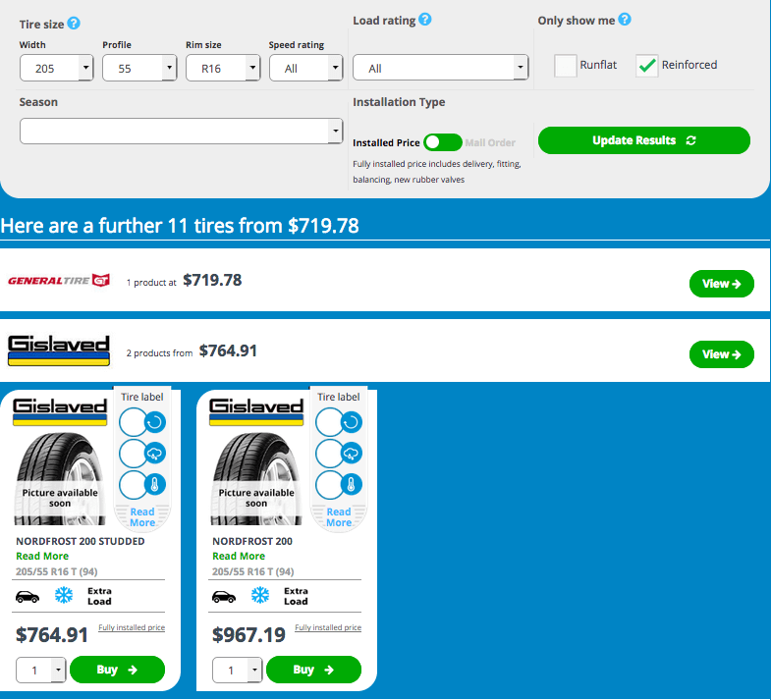771x700 pixels.
Task: Click green Read More under Nordfrost 200
Action: (x=239, y=556)
